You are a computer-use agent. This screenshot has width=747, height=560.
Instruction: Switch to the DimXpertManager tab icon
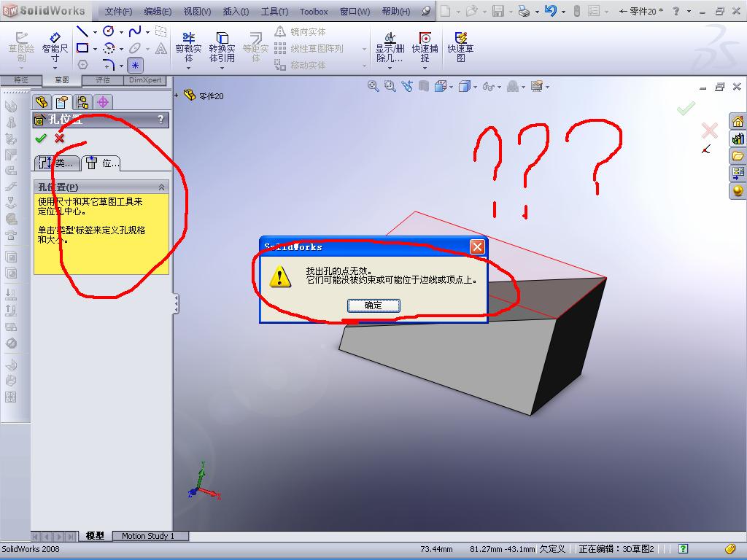(102, 102)
